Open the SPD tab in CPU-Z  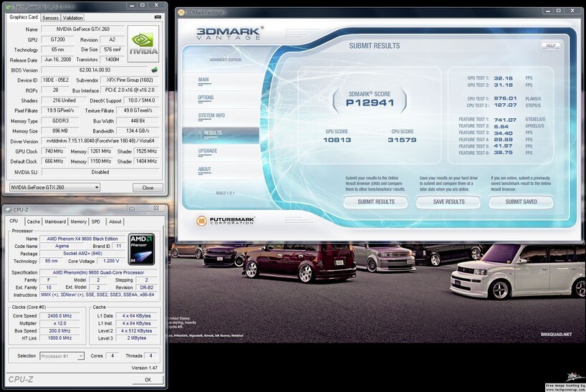coord(96,221)
